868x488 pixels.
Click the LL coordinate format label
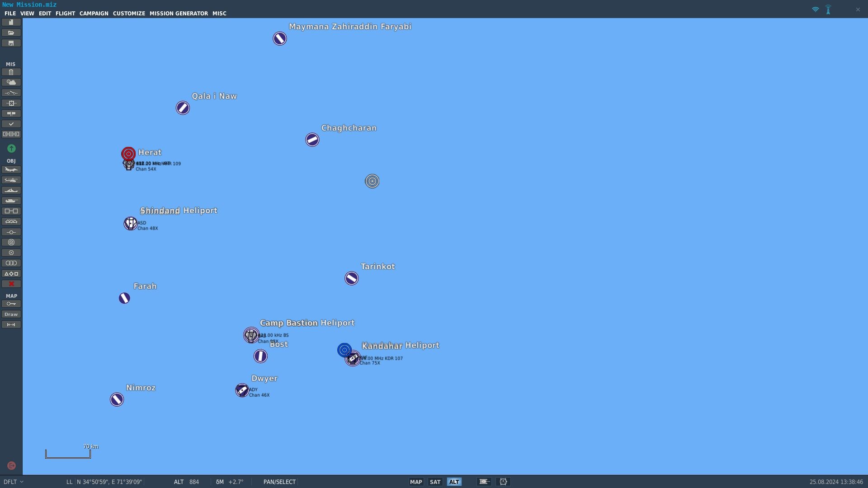(69, 482)
